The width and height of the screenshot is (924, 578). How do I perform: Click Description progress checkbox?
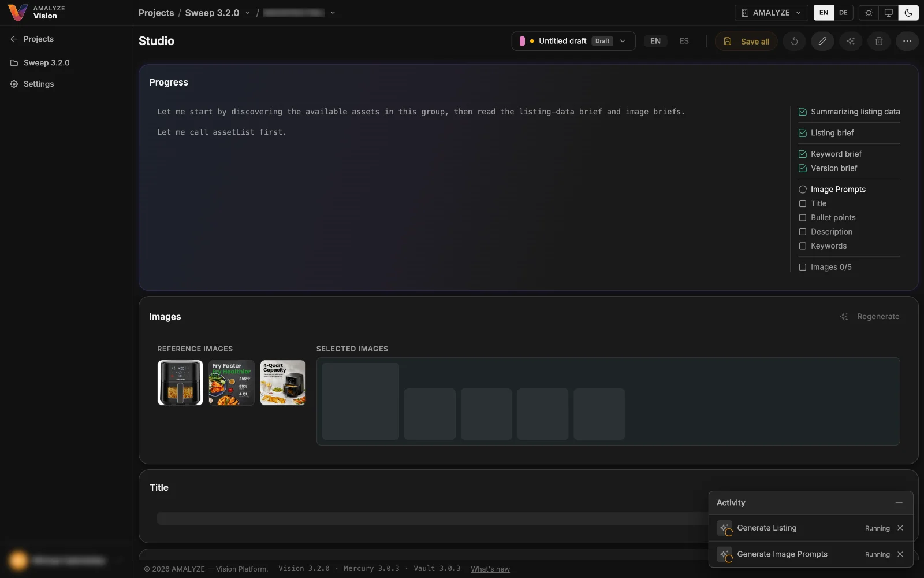802,232
